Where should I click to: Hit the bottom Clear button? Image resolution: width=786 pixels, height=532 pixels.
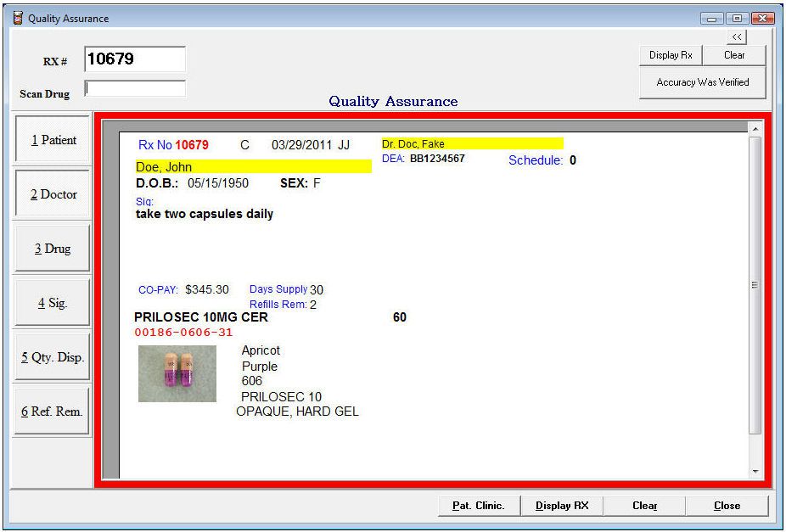(644, 506)
